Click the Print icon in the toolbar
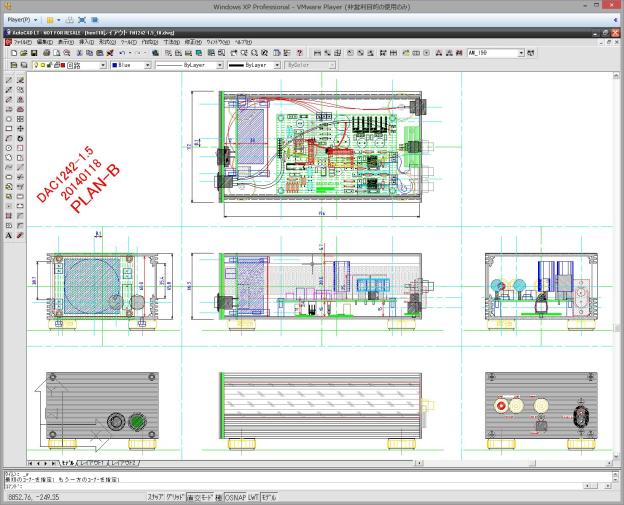 [47, 53]
